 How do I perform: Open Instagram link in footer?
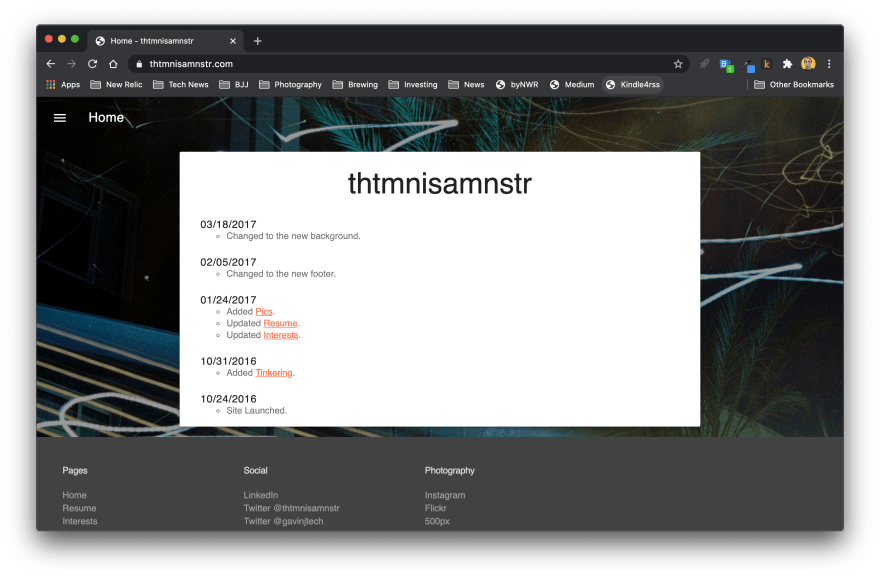pos(445,495)
